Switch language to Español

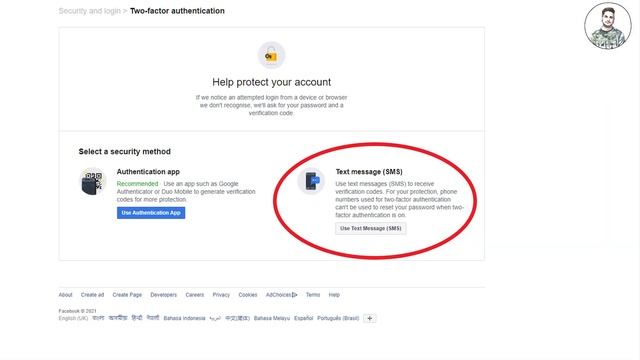coord(304,318)
